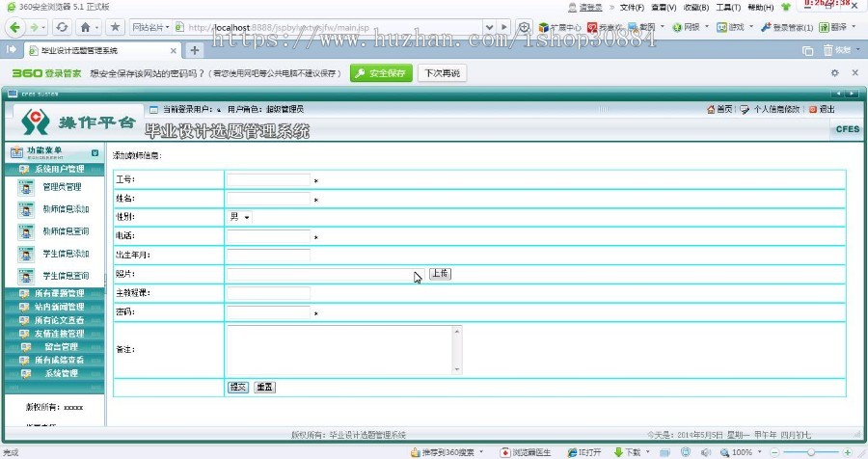The height and width of the screenshot is (459, 868).
Task: Expand 所有论文查看 section
Action: coord(55,320)
